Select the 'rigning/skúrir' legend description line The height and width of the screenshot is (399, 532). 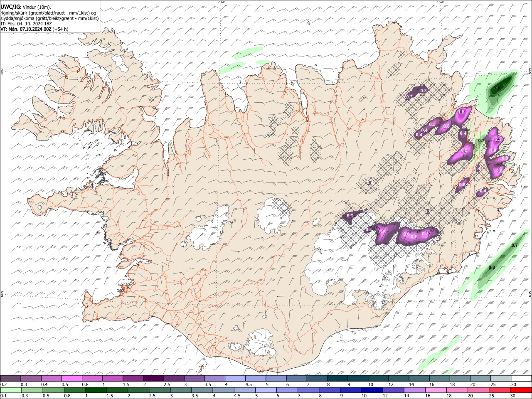48,12
